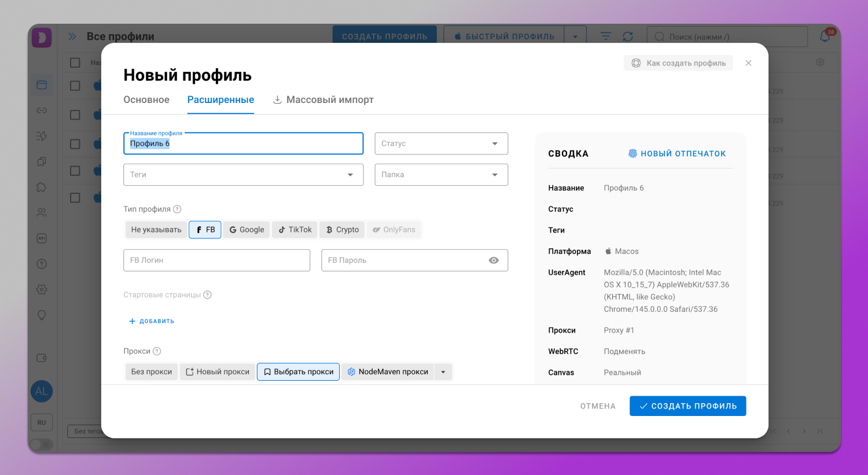Open the proxy section in the sidebar

click(x=41, y=110)
